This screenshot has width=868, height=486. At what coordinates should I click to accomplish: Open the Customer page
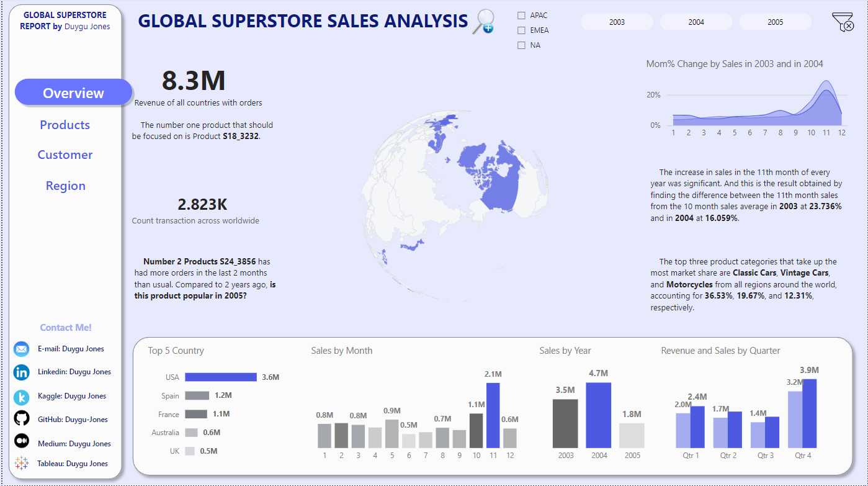pyautogui.click(x=65, y=155)
